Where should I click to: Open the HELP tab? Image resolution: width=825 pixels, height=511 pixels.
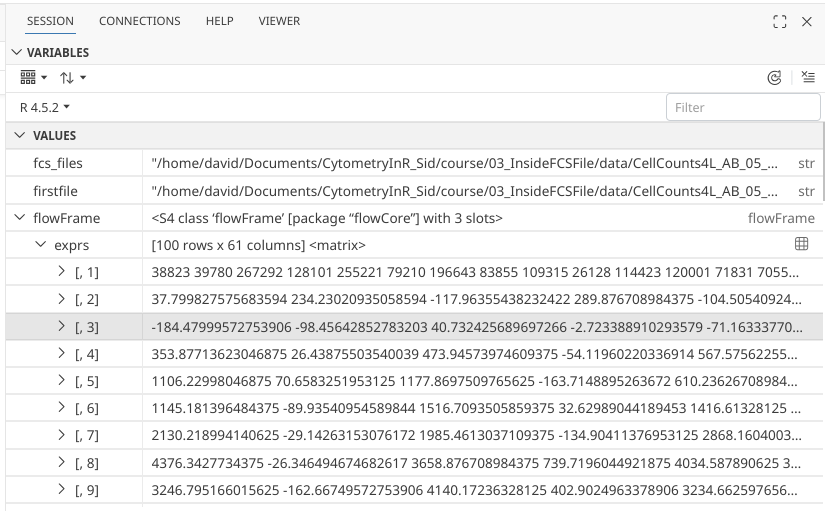coord(219,21)
